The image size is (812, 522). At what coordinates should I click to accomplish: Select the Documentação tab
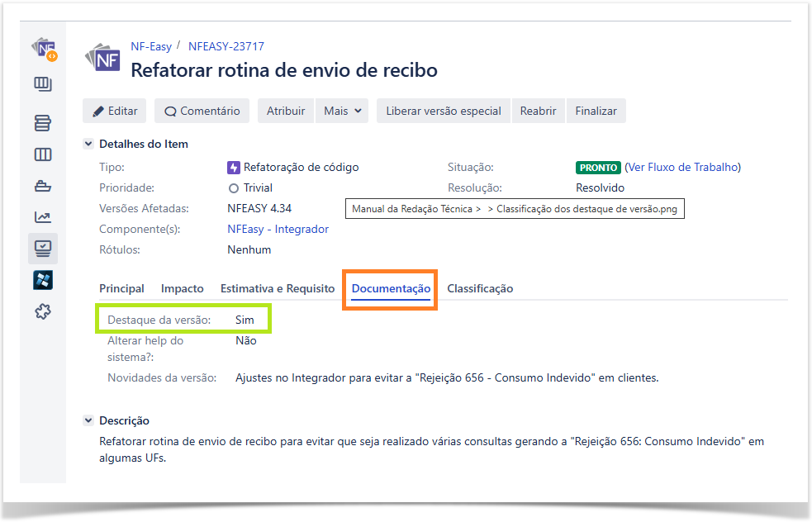tap(391, 288)
